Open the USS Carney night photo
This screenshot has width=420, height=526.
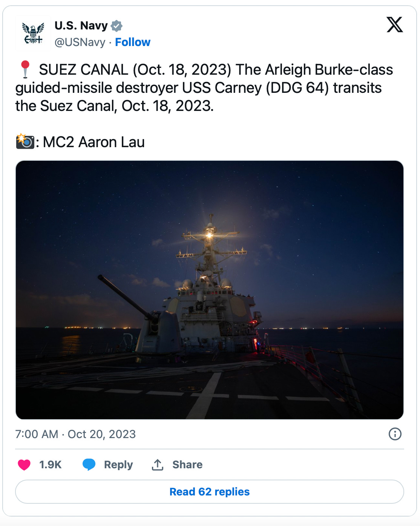click(x=210, y=290)
